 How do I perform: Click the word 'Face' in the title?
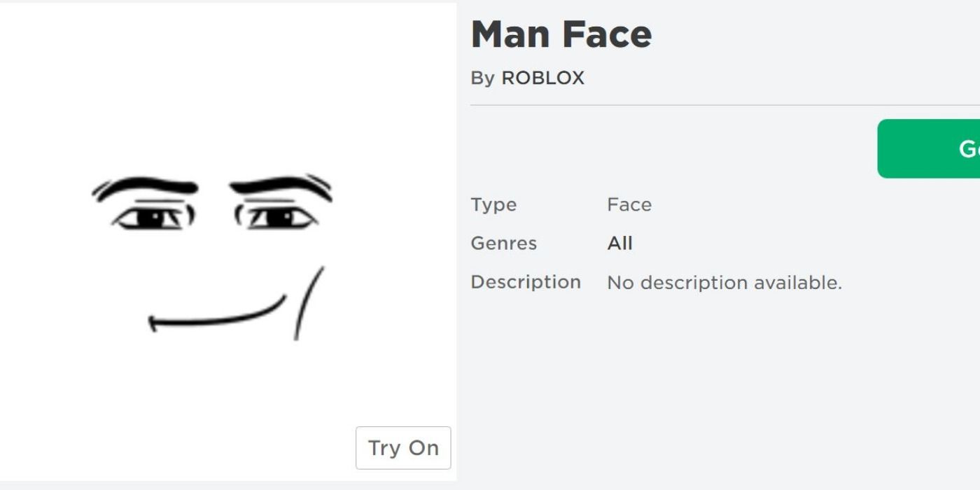(608, 34)
